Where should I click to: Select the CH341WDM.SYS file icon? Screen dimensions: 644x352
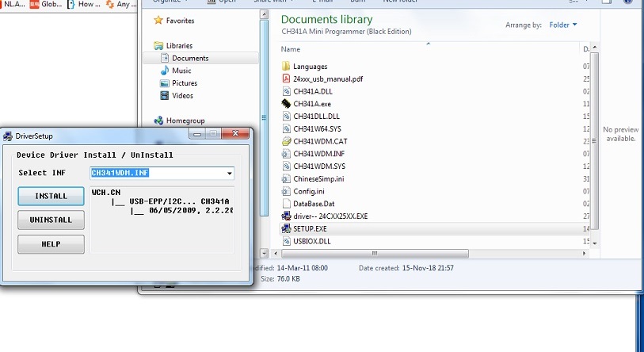tap(286, 166)
